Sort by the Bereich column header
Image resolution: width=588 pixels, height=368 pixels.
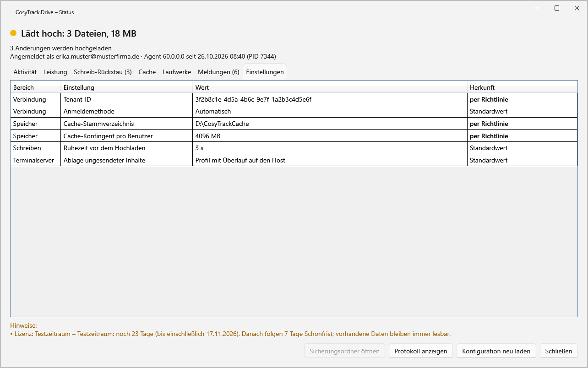pyautogui.click(x=36, y=87)
